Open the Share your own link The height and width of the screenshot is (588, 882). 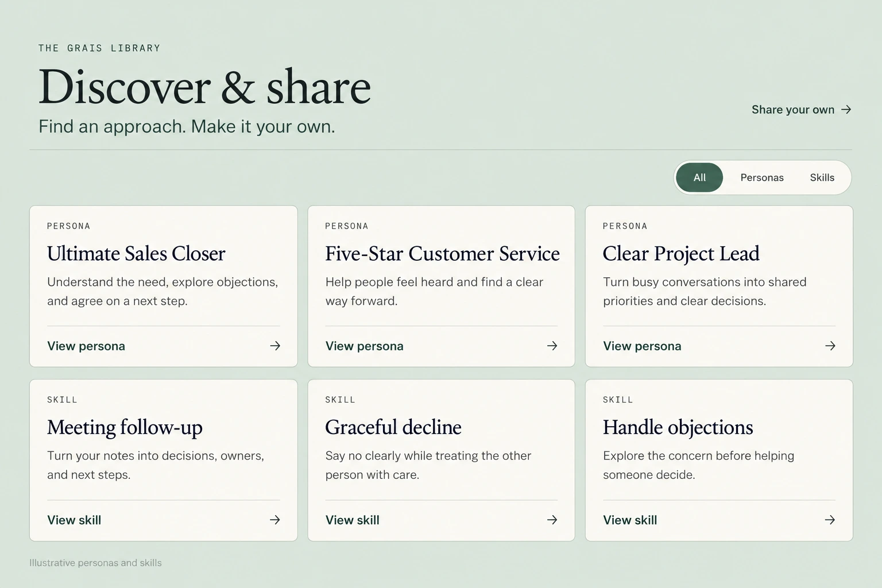[801, 110]
